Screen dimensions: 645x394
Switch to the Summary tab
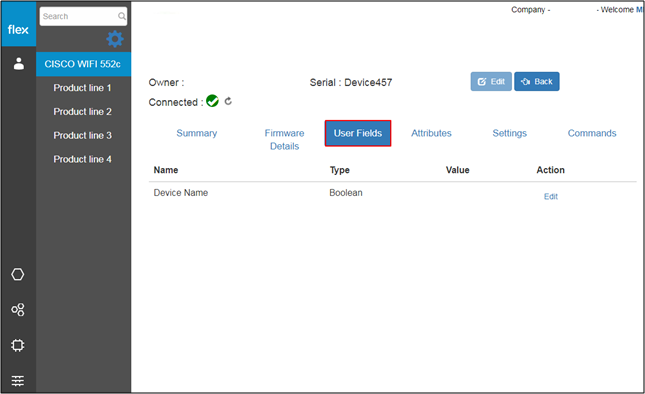click(197, 133)
